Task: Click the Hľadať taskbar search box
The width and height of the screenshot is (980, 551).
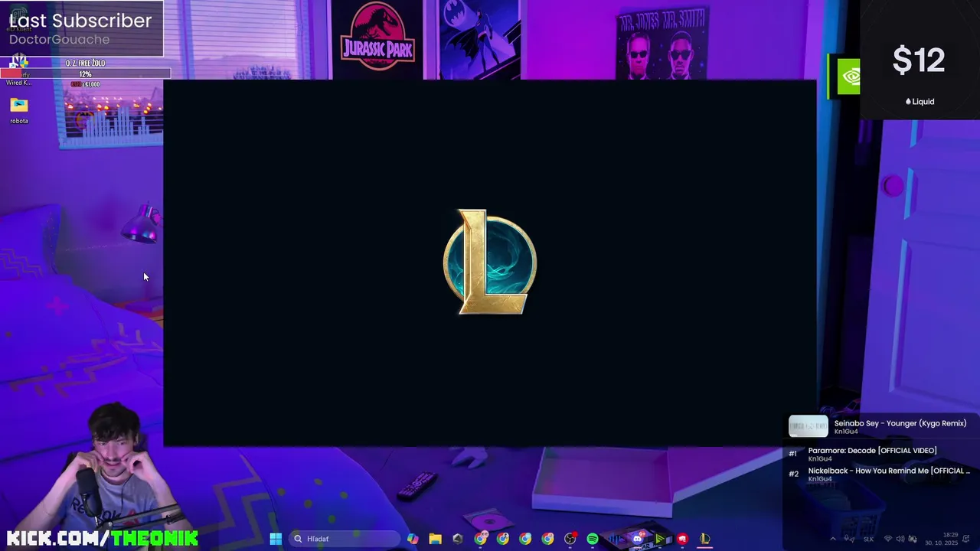Action: point(345,539)
